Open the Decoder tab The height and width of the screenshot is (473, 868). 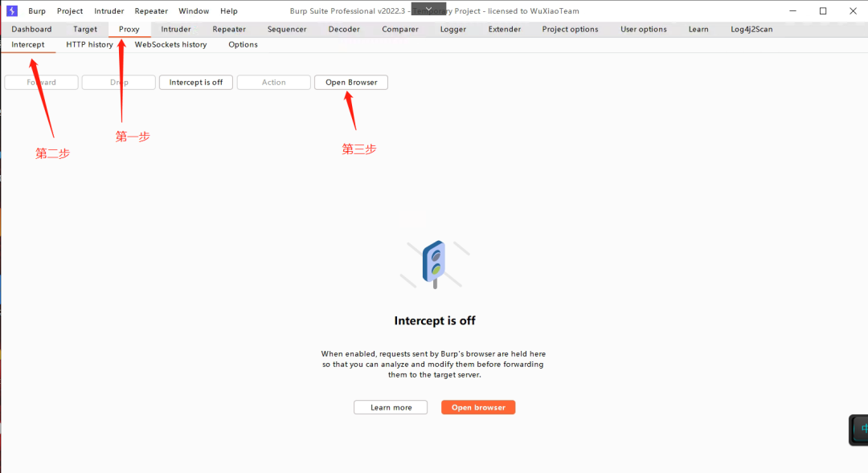click(344, 30)
